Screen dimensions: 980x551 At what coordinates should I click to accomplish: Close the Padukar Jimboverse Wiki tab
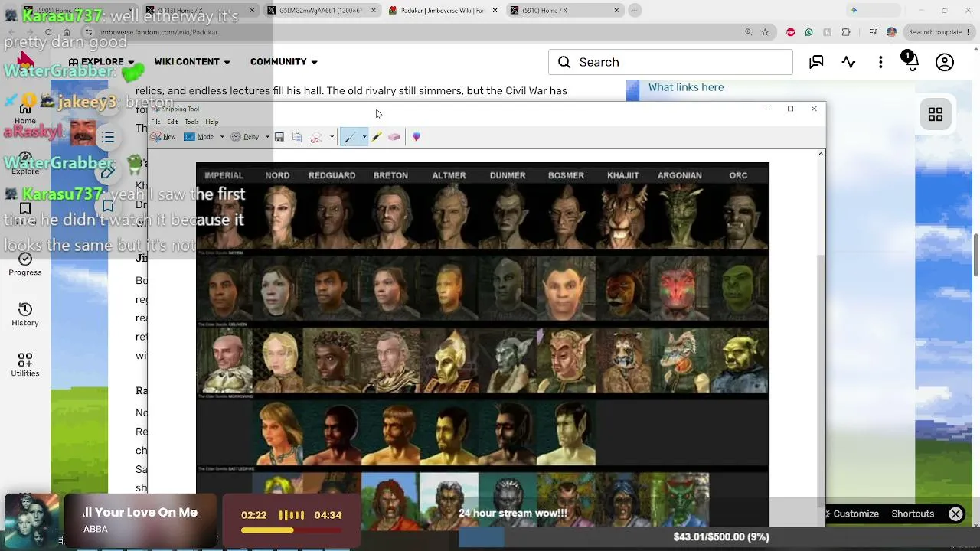click(495, 11)
